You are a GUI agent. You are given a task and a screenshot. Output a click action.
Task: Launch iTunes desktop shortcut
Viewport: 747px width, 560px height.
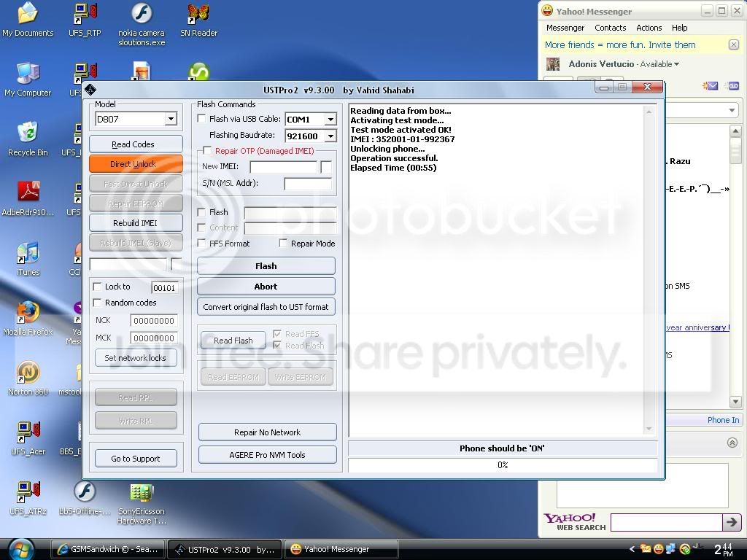click(28, 259)
